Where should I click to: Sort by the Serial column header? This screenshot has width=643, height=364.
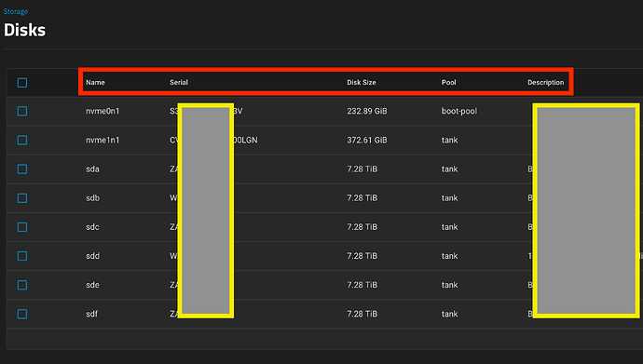[179, 82]
